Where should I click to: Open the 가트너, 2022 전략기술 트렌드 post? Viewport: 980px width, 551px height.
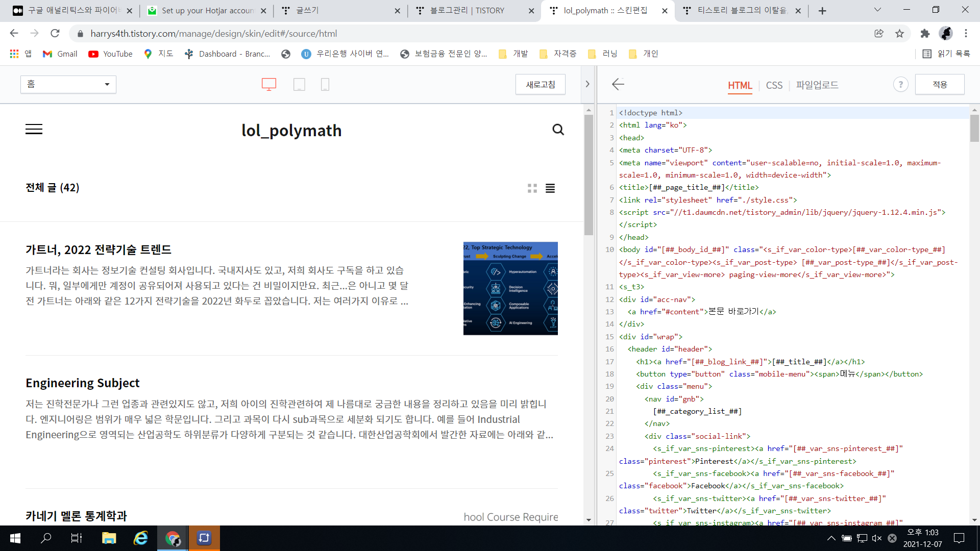(99, 250)
